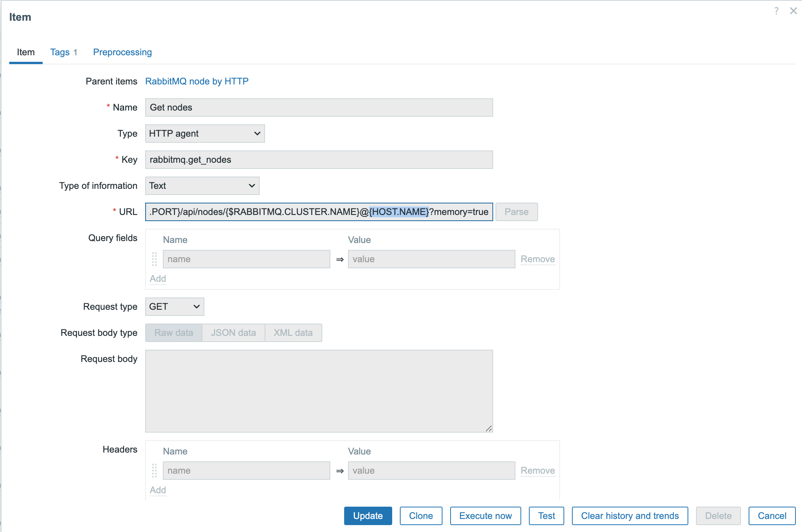
Task: Grab the Query fields row drag handle
Action: 154,259
